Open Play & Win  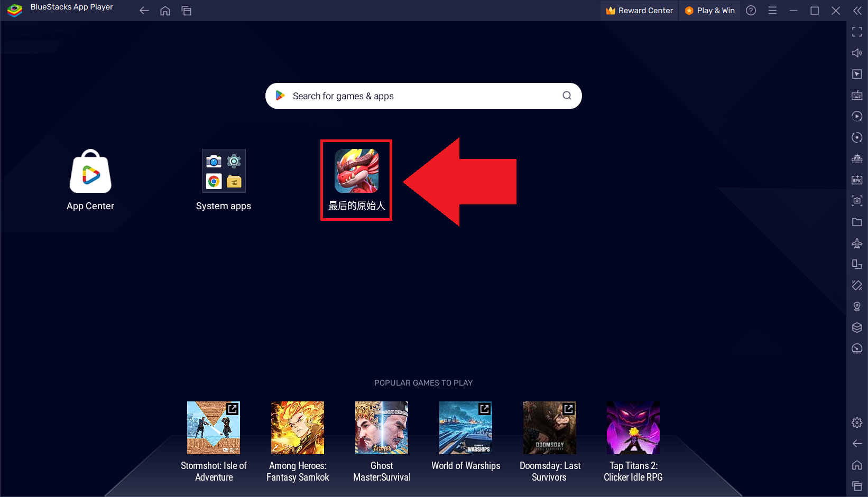coord(710,11)
